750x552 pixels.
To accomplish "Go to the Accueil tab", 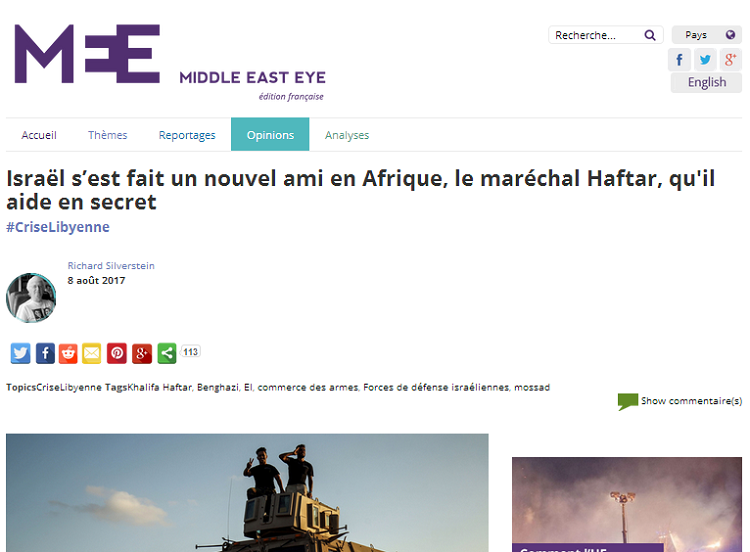I will pyautogui.click(x=39, y=135).
